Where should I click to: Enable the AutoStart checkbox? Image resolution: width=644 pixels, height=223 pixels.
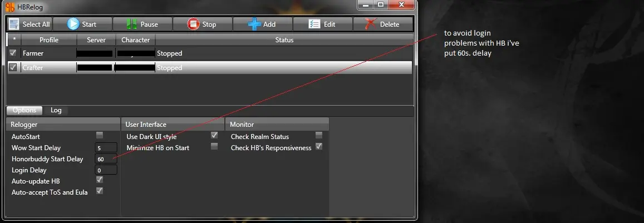[100, 135]
